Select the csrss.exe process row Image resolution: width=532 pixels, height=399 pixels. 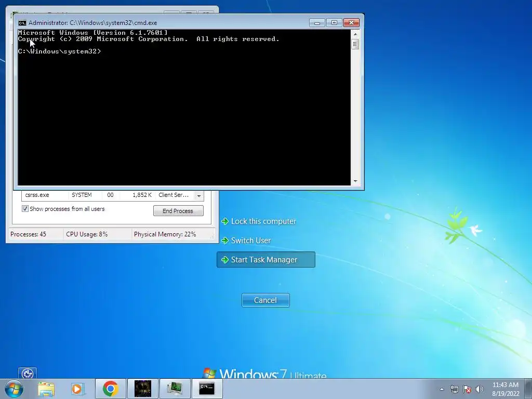click(x=108, y=195)
